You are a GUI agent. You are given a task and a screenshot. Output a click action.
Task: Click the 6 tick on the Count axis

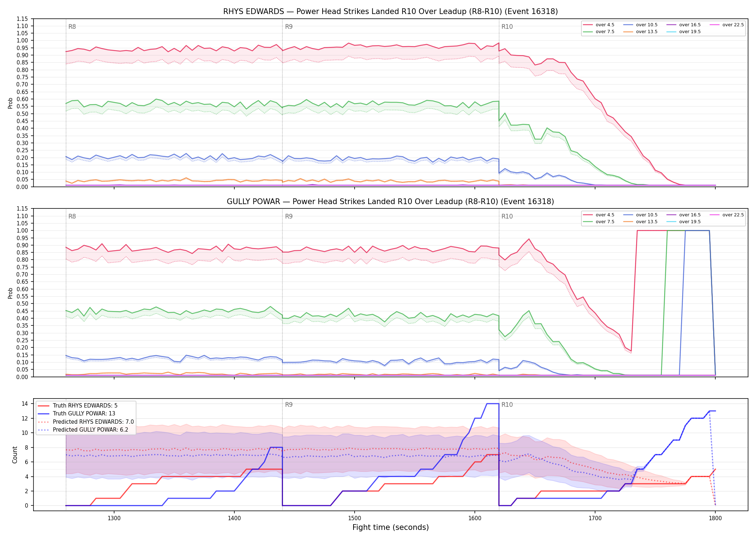(x=27, y=462)
